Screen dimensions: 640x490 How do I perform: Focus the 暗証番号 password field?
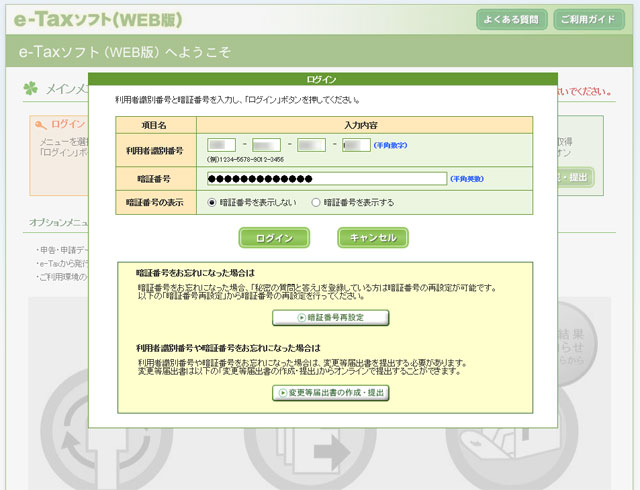pyautogui.click(x=327, y=179)
